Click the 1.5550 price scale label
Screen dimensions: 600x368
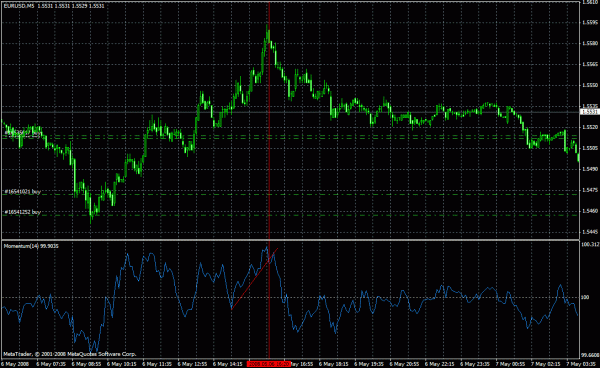point(590,85)
